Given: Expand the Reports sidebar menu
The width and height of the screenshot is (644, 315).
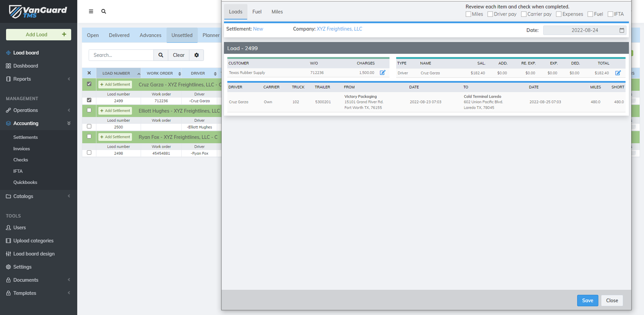Looking at the screenshot, I should [x=38, y=79].
